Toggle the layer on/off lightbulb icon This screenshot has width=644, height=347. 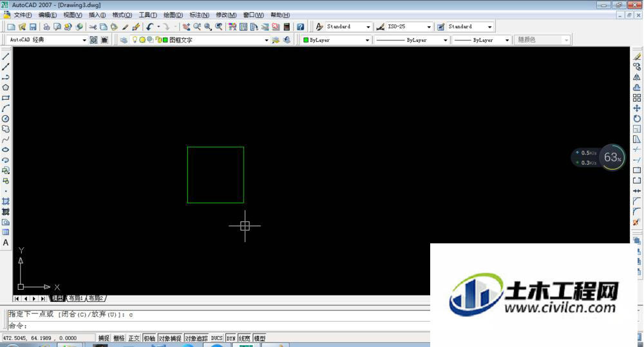[x=135, y=40]
